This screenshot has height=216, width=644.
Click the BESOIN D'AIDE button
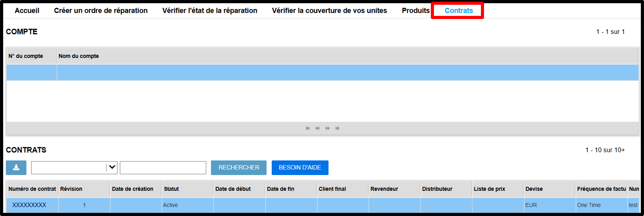(300, 168)
